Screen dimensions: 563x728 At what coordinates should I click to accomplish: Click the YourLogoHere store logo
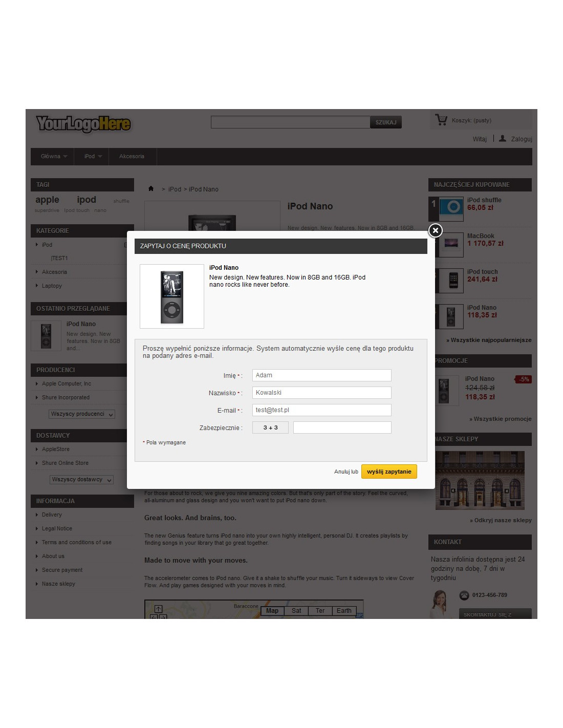tap(83, 123)
